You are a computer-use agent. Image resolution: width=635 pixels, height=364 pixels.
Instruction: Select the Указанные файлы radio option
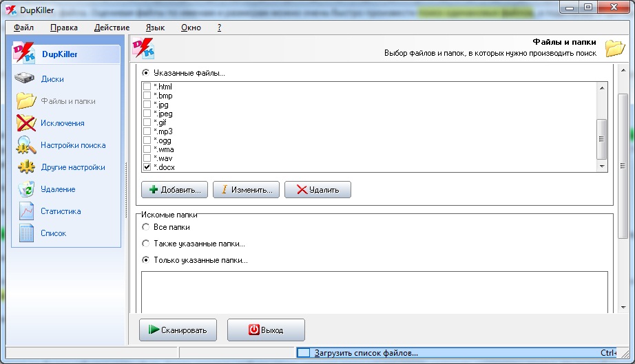[146, 73]
